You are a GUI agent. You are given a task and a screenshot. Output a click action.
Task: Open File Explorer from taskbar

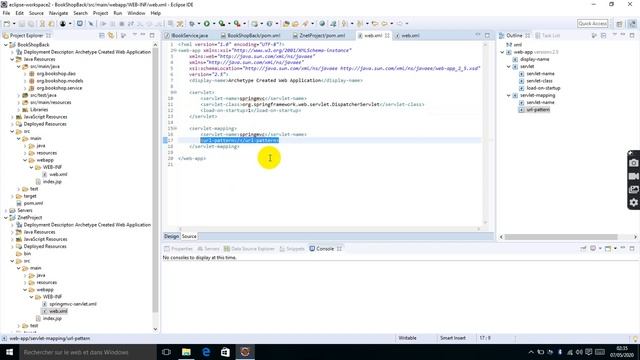point(186,352)
